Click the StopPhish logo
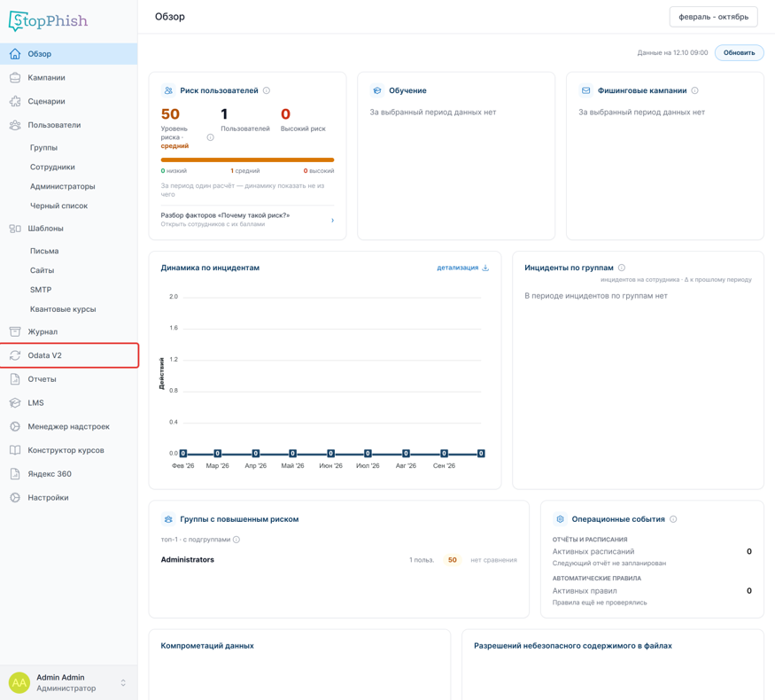 48,20
